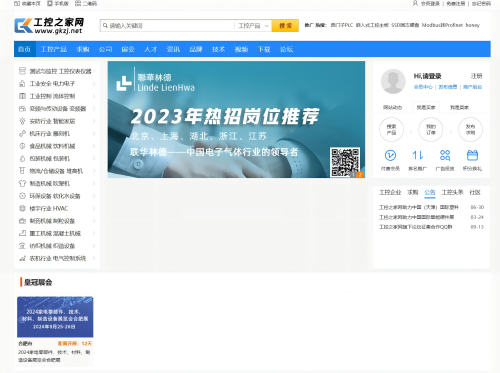
Task: Click the user icon beside 会员登录
Action: coord(415,3)
